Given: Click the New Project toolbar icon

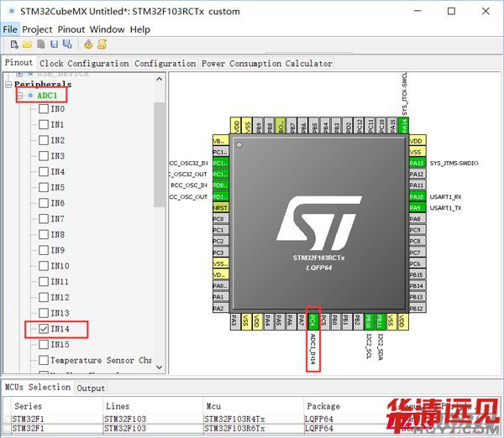Looking at the screenshot, I should click(x=14, y=44).
